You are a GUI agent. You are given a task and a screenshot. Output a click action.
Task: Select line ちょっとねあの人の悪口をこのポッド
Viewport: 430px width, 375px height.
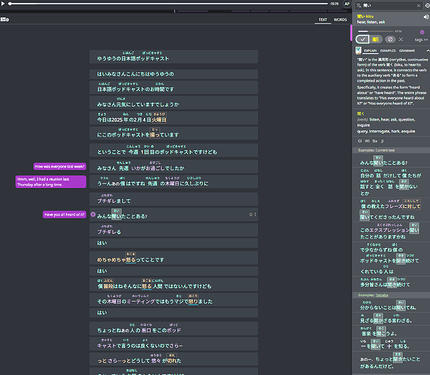click(174, 329)
